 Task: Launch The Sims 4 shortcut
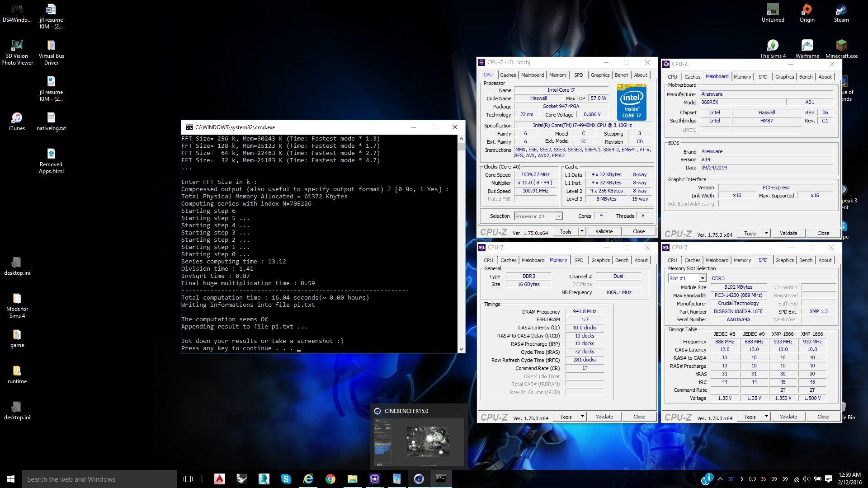click(x=773, y=49)
